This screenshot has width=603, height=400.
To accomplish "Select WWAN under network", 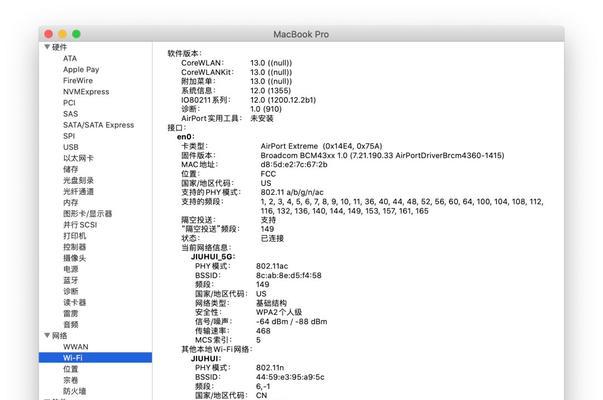I will [x=76, y=347].
